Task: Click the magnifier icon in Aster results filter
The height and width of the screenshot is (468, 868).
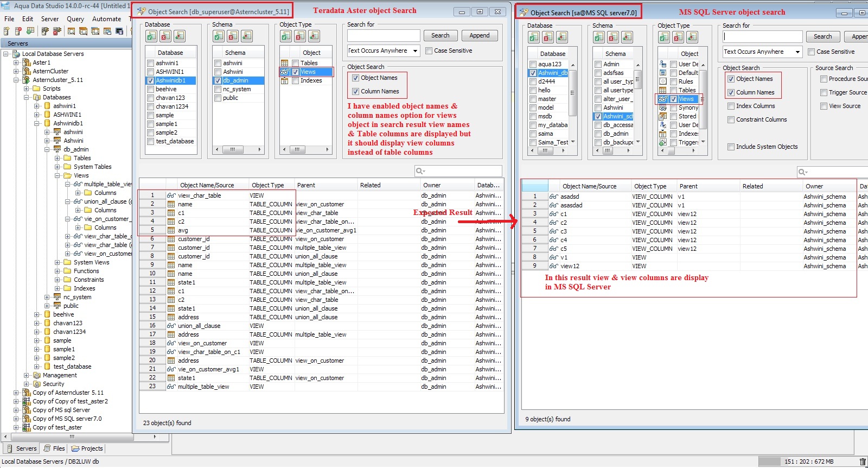Action: pyautogui.click(x=420, y=171)
